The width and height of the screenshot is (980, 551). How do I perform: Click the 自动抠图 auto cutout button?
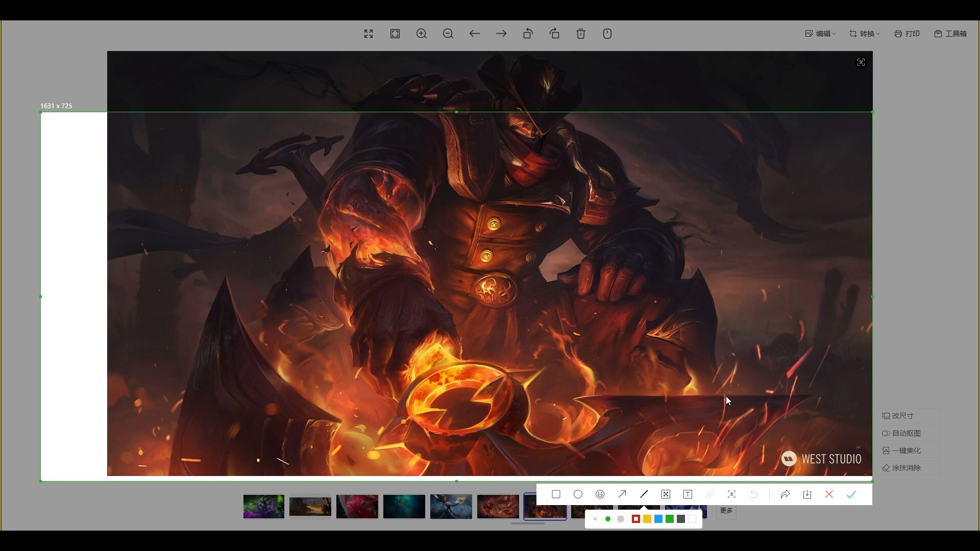(909, 433)
